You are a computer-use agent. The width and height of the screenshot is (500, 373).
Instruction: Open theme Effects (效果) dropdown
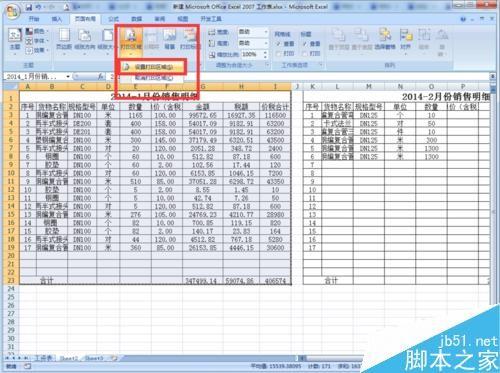point(37,50)
